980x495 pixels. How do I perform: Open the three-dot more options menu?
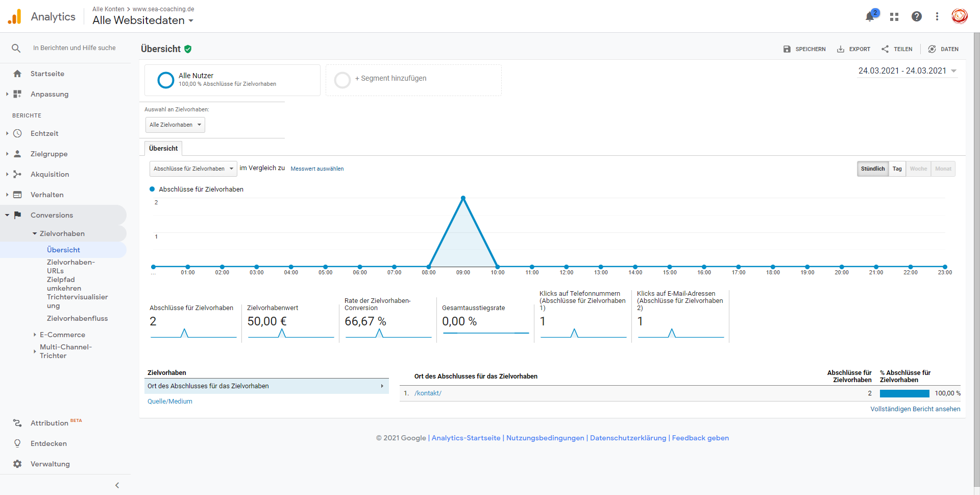click(937, 16)
